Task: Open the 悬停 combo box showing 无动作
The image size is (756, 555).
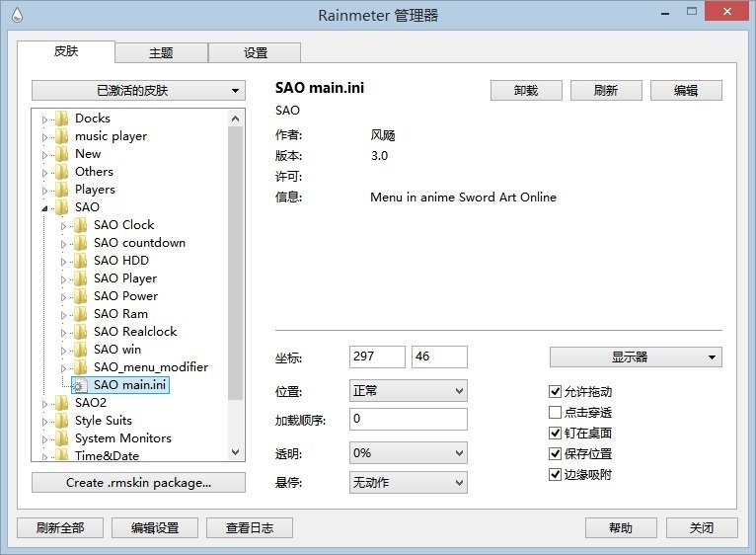Action: (408, 482)
